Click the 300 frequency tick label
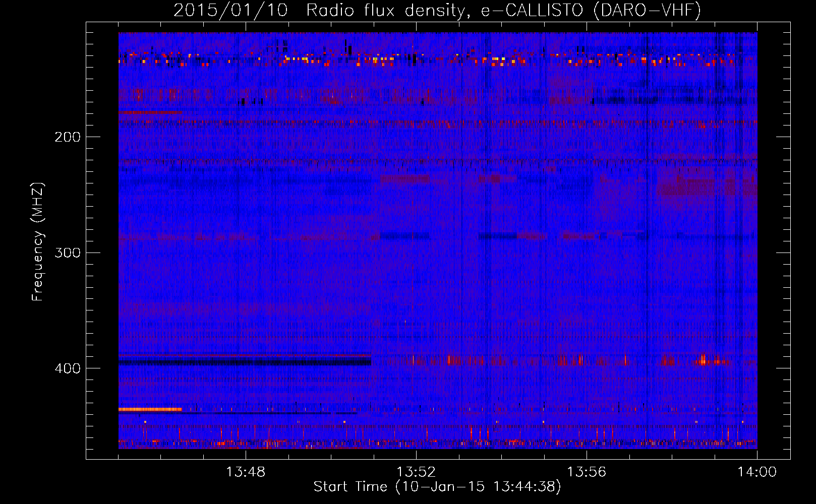 (68, 253)
